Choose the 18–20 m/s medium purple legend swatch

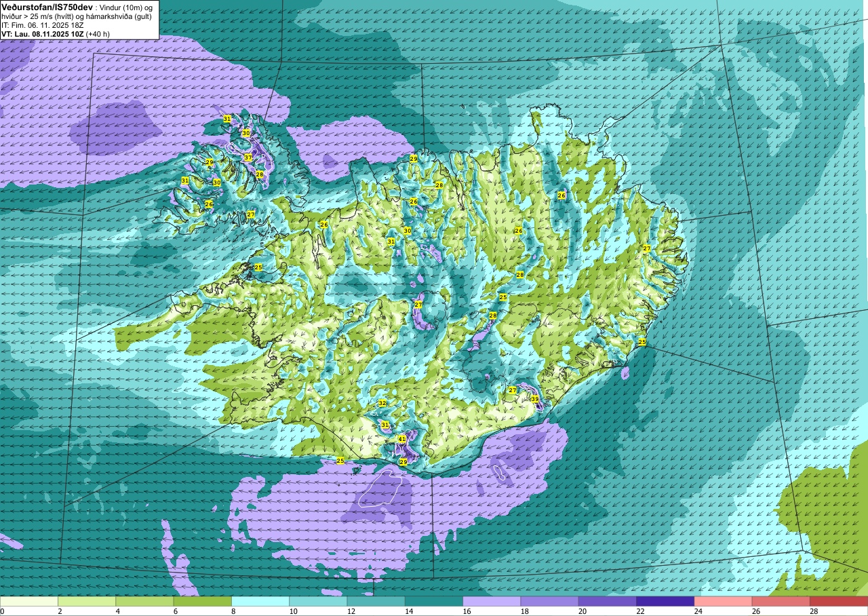(x=549, y=601)
